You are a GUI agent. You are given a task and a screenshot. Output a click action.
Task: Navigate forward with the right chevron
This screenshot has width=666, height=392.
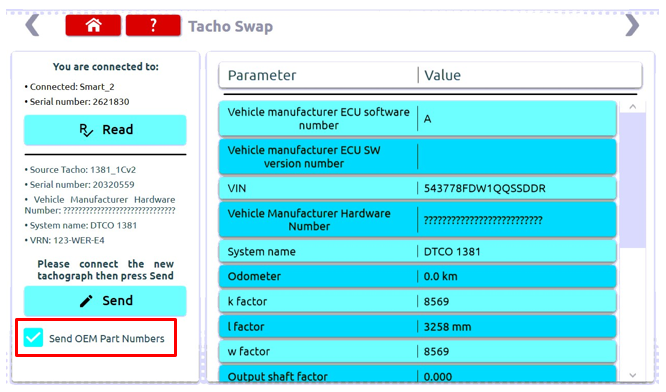click(x=632, y=25)
